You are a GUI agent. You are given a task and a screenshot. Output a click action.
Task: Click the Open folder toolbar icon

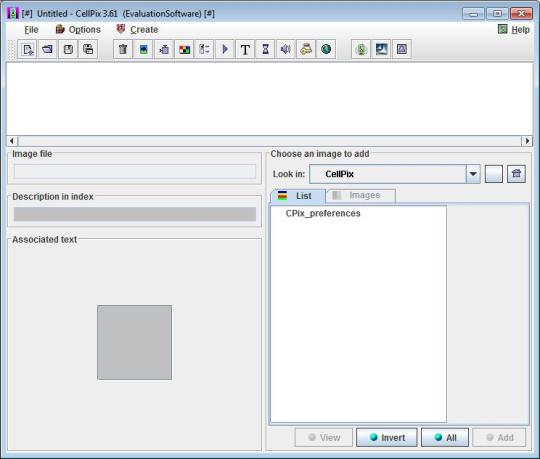[47, 49]
